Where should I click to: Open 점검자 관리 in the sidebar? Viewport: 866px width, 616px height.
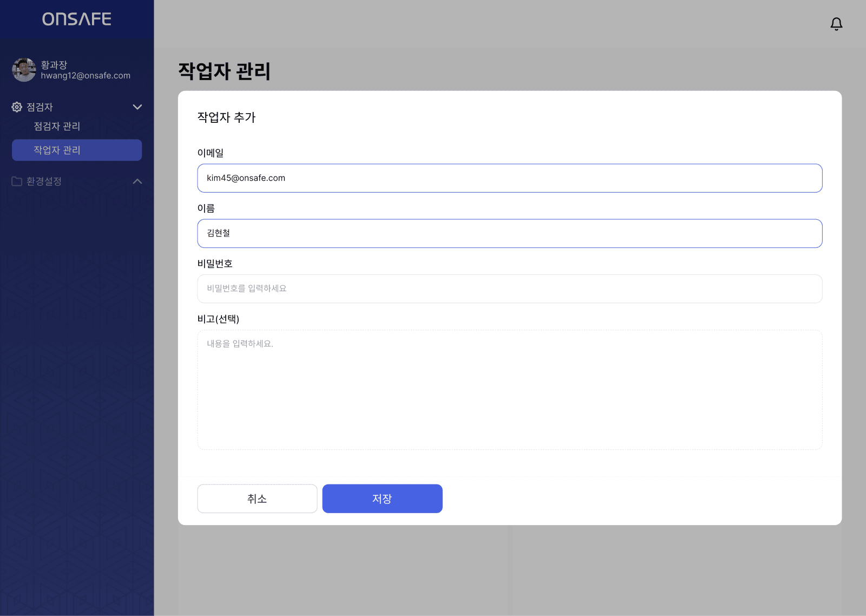pos(57,126)
